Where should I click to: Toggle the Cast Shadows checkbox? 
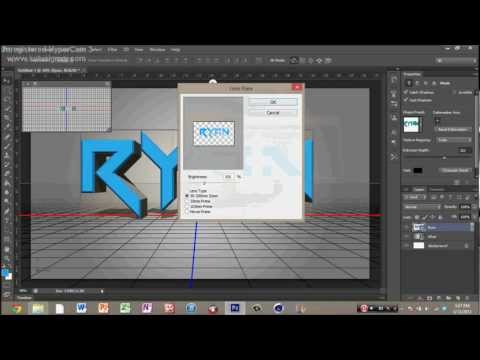(406, 100)
